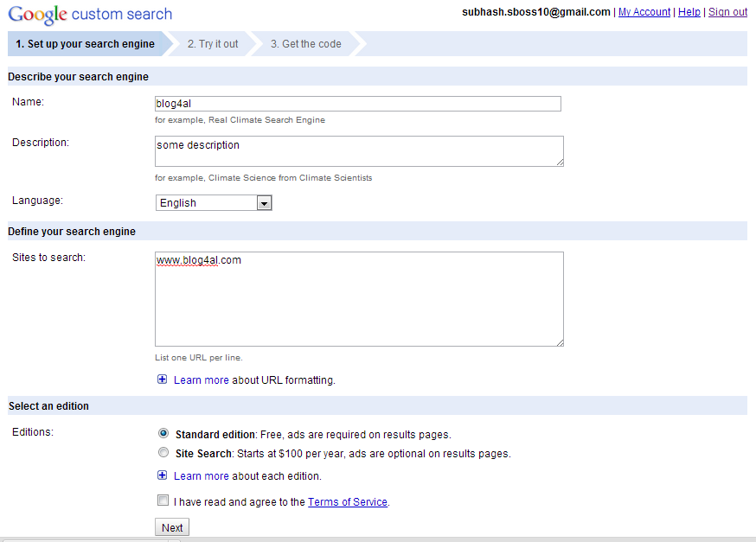Click the 'Climate Science from Climate Scientists' example
The image size is (756, 542).
pos(291,178)
